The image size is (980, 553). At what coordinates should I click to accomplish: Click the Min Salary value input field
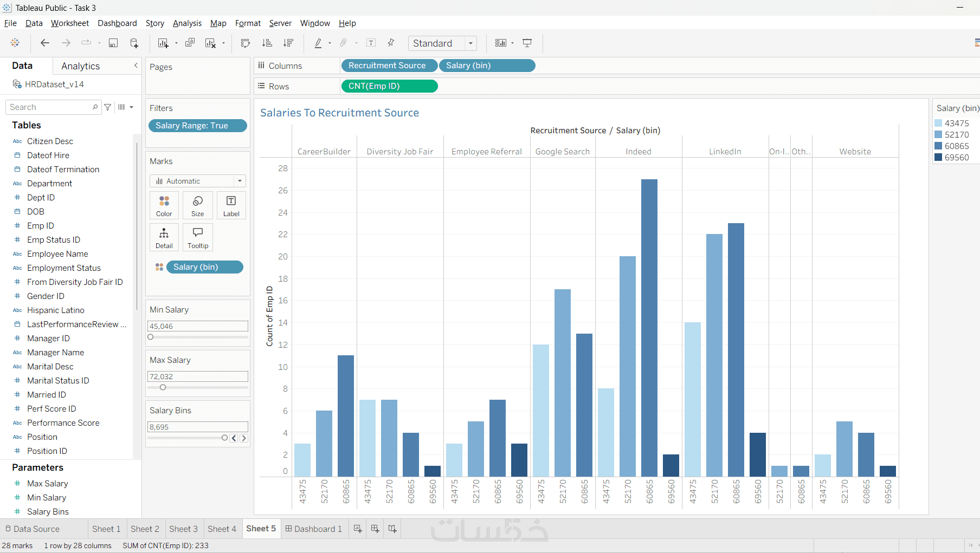[198, 326]
